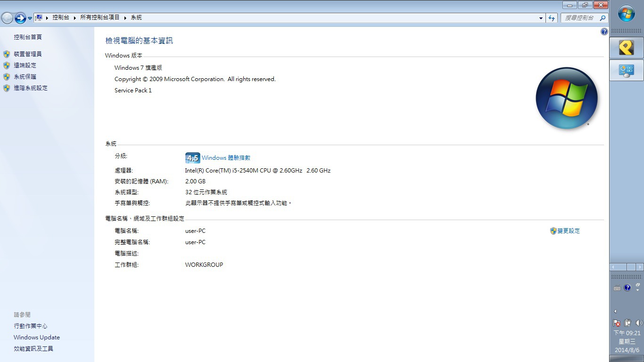Open the Windows 體驗指數 link
Screen dimensions: 644x362
(x=226, y=158)
